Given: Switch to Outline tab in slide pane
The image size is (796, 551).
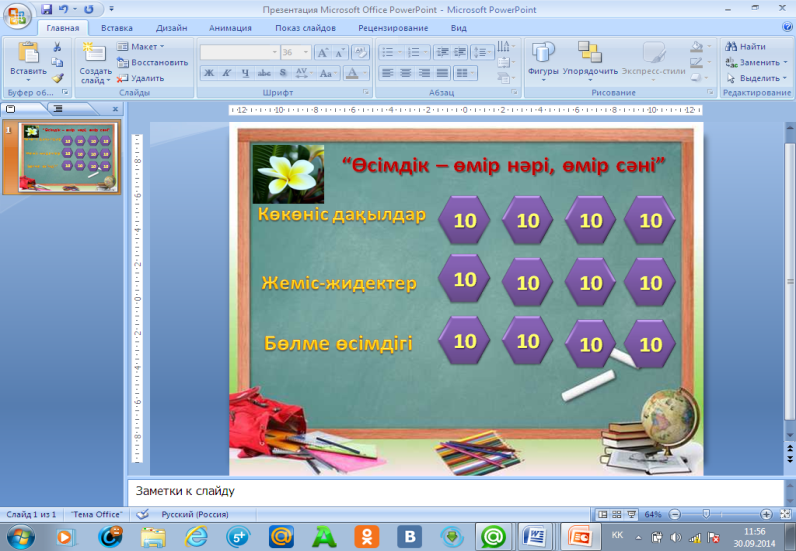Looking at the screenshot, I should 58,109.
